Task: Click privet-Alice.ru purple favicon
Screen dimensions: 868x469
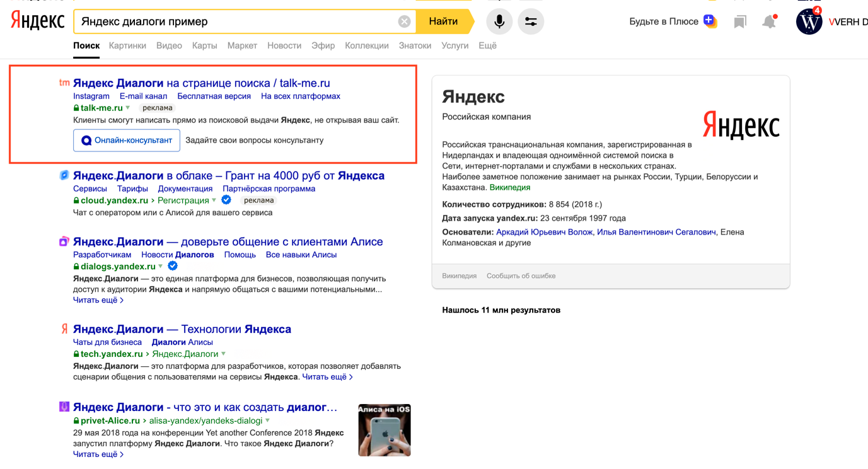Action: 64,407
